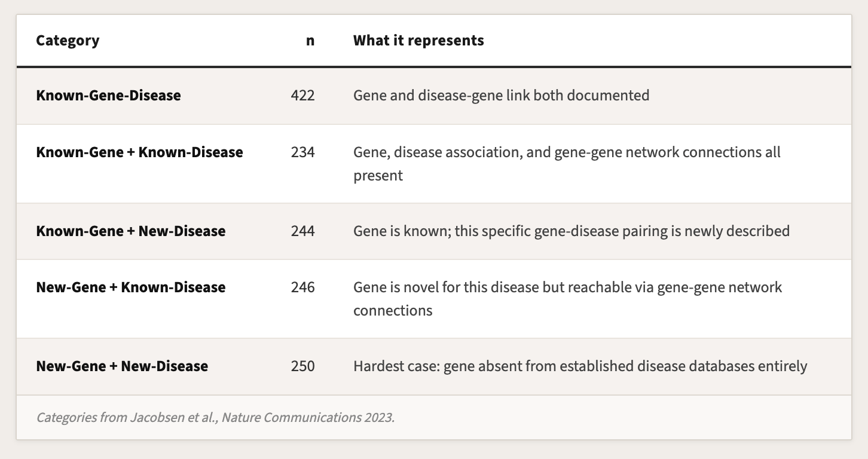Click the count value 422

(302, 95)
